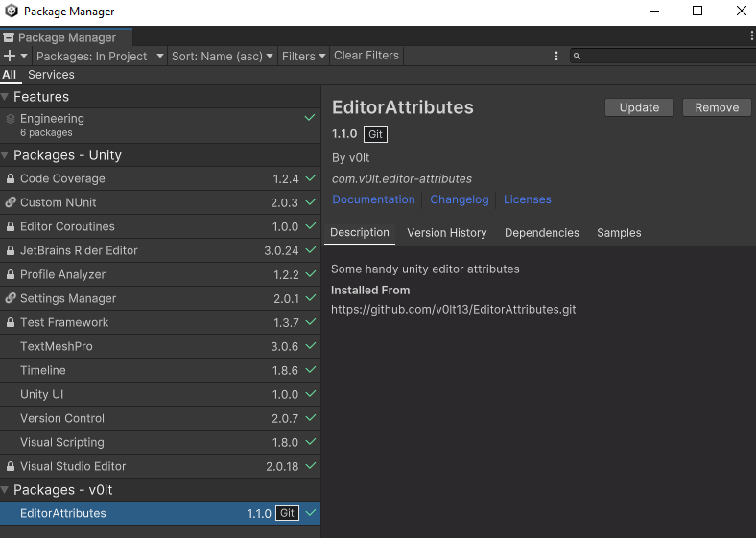Select the Unity UI package
This screenshot has height=538, width=756.
click(x=160, y=394)
